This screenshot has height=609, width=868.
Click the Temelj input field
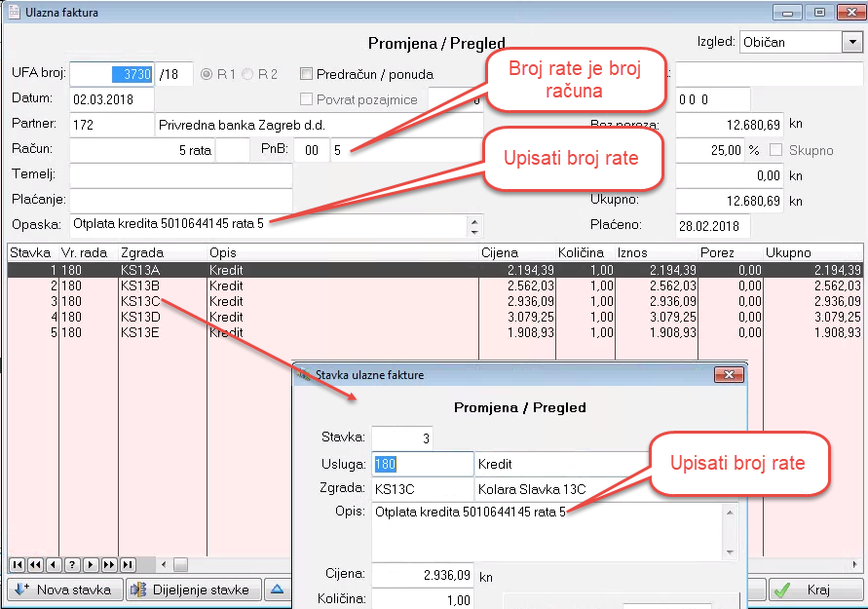[181, 176]
